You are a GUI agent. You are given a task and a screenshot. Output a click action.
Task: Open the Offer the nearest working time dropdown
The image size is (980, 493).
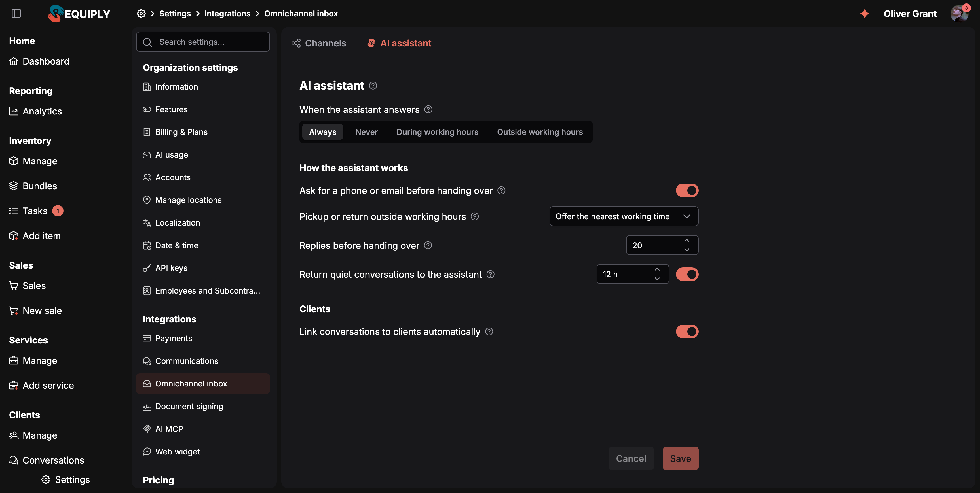[x=624, y=216]
